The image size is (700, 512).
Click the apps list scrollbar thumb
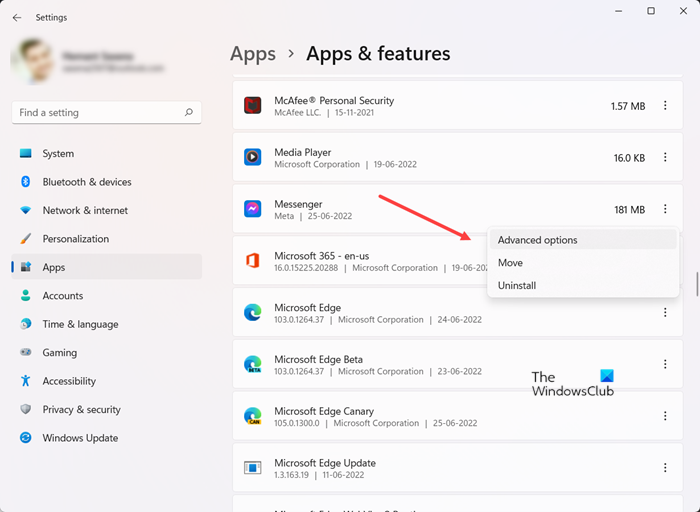(697, 284)
